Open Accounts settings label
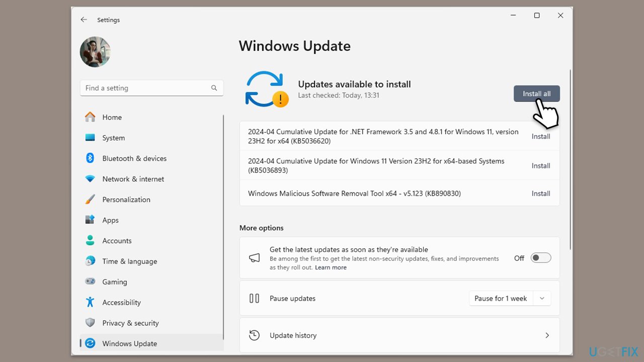The width and height of the screenshot is (644, 362). point(117,241)
